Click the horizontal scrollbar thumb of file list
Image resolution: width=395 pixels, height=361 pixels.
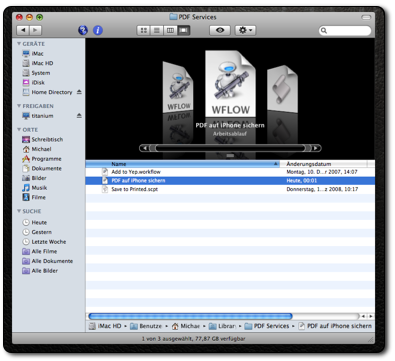pyautogui.click(x=190, y=316)
